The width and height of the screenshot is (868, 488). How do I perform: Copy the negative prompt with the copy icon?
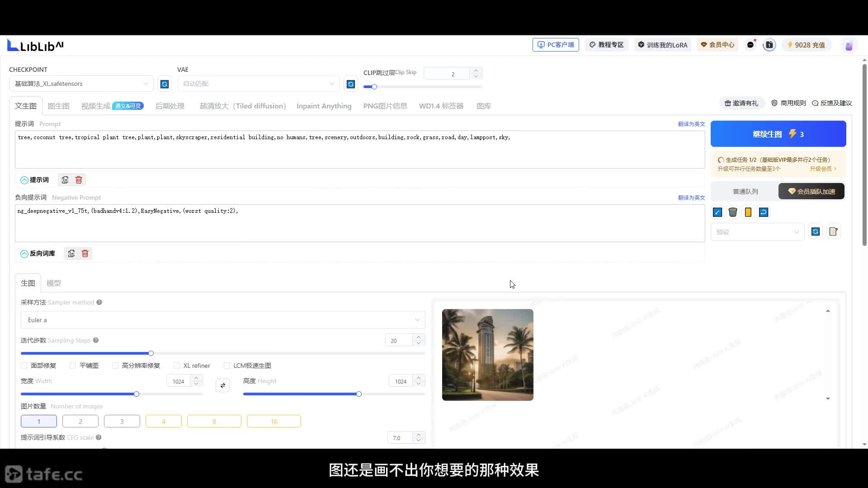point(71,253)
